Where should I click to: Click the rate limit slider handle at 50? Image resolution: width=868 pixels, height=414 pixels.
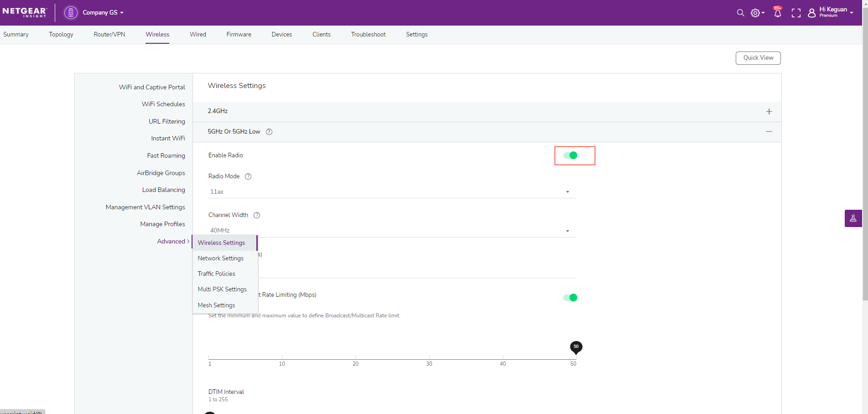tap(576, 347)
